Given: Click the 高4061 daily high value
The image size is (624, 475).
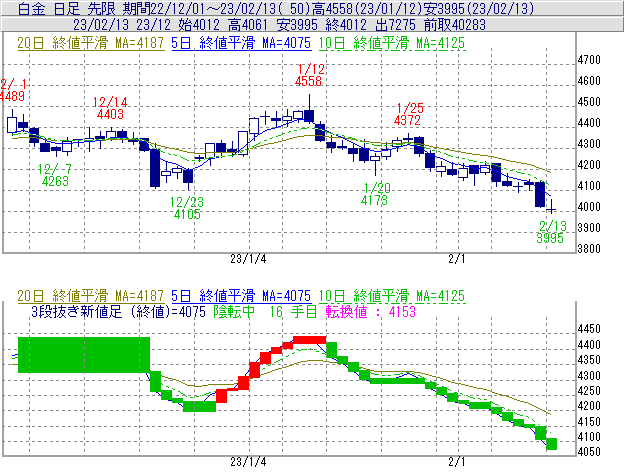Looking at the screenshot, I should (248, 25).
